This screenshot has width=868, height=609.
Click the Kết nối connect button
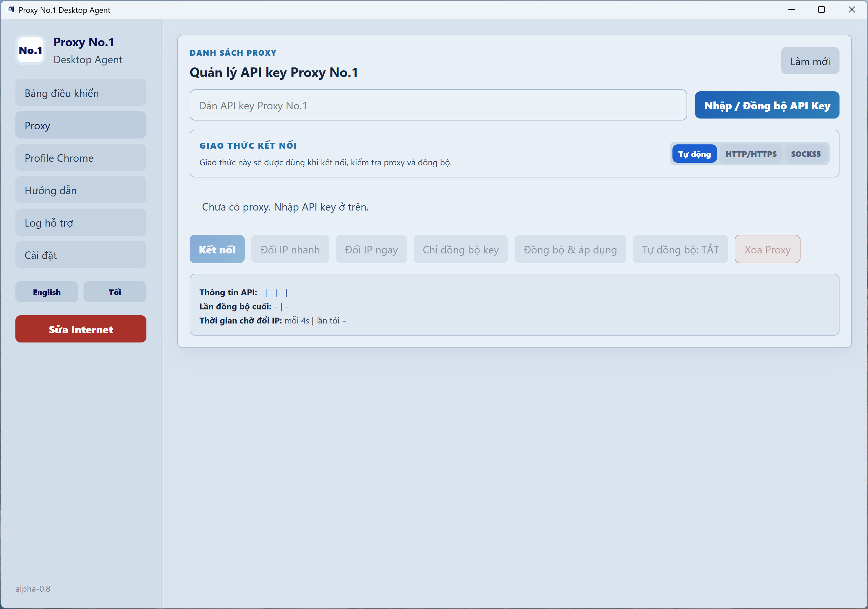217,249
